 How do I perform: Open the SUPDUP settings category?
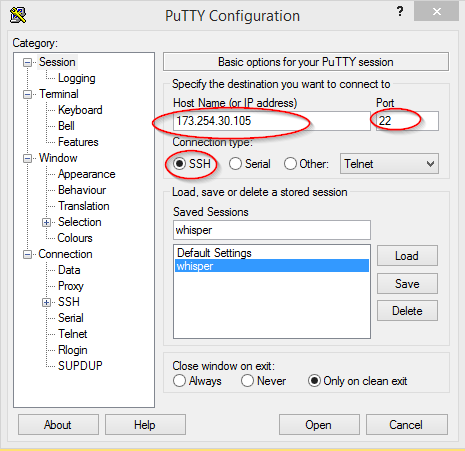click(80, 366)
